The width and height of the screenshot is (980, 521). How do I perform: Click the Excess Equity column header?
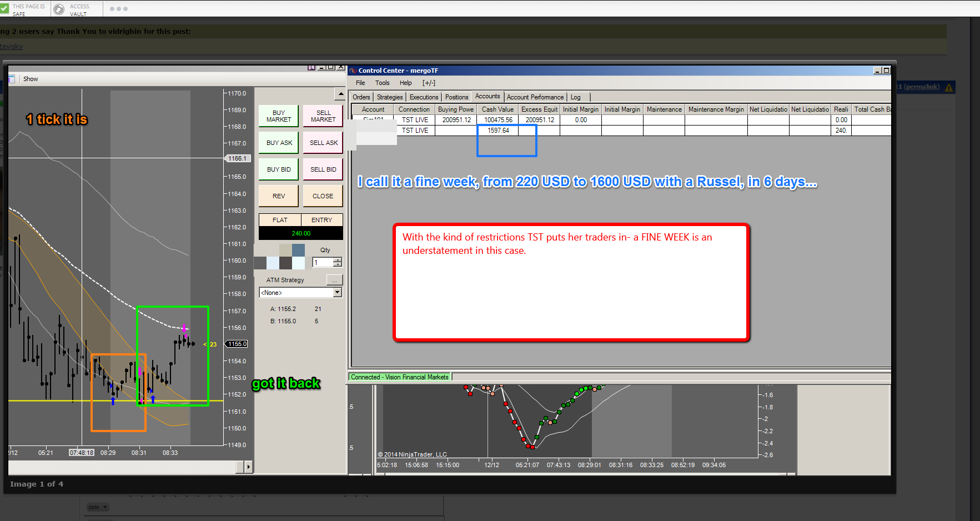pos(539,109)
